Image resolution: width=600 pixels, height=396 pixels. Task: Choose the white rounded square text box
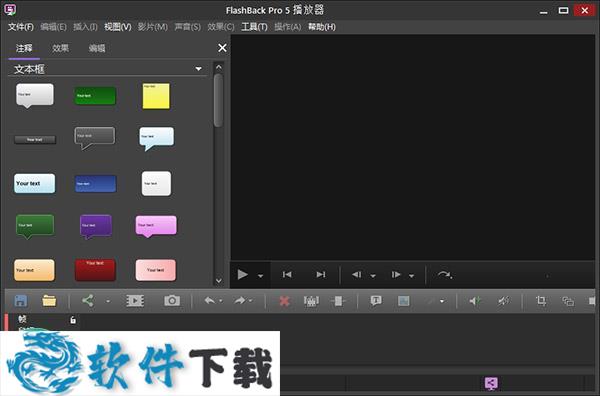click(x=156, y=184)
